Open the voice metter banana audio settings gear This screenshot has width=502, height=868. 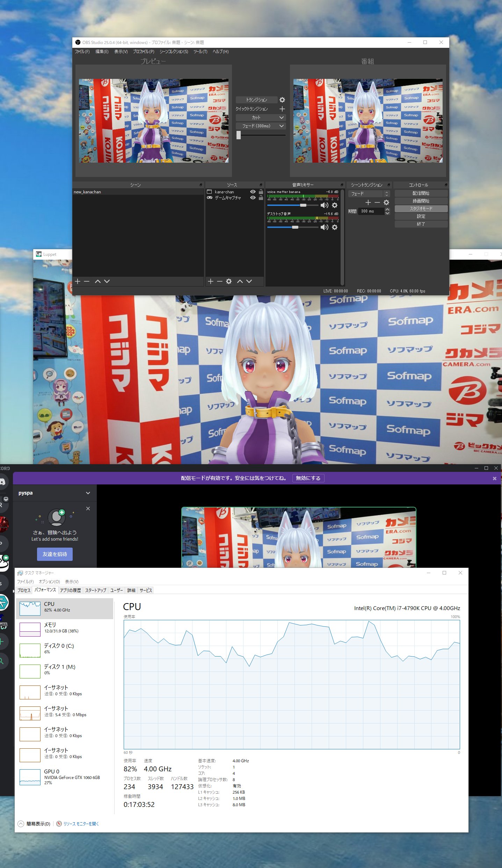pyautogui.click(x=335, y=205)
